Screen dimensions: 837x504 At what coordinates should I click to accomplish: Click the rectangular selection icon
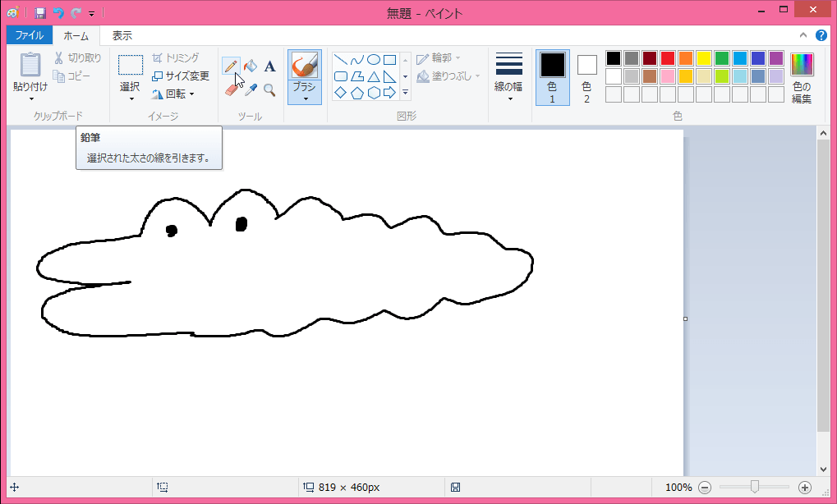131,65
